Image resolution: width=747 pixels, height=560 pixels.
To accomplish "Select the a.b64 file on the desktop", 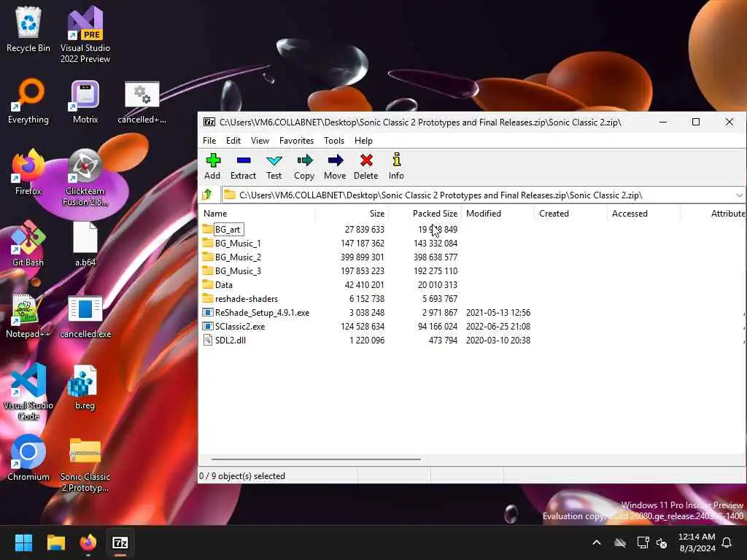I will 85,244.
